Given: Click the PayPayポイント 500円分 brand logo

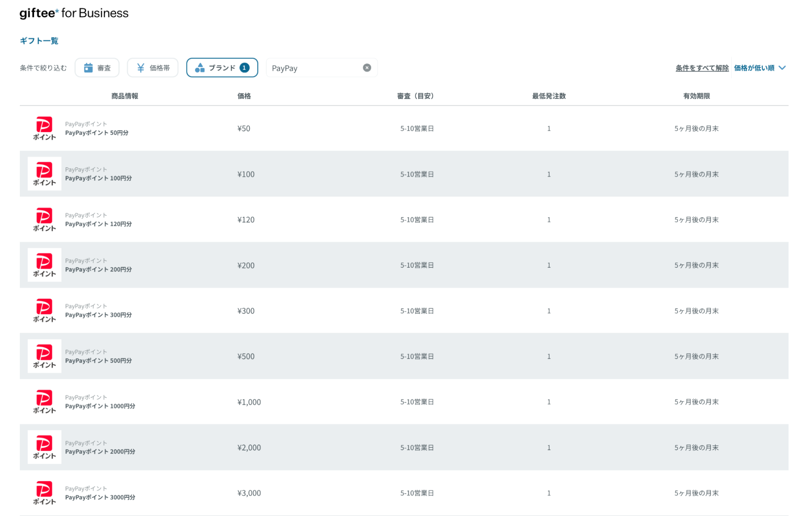Looking at the screenshot, I should coord(44,356).
